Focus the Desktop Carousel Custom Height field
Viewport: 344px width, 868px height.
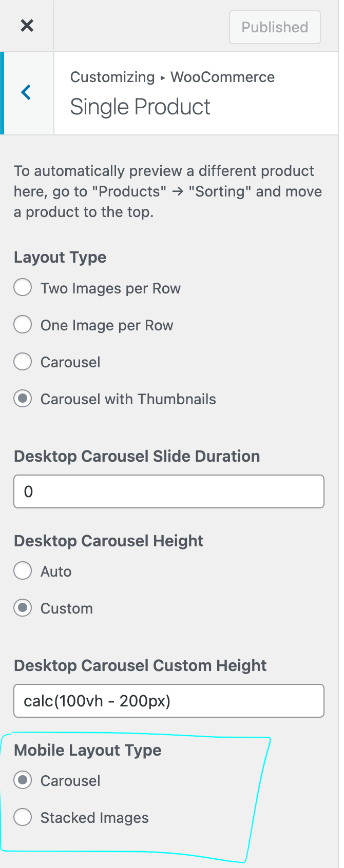click(x=169, y=701)
